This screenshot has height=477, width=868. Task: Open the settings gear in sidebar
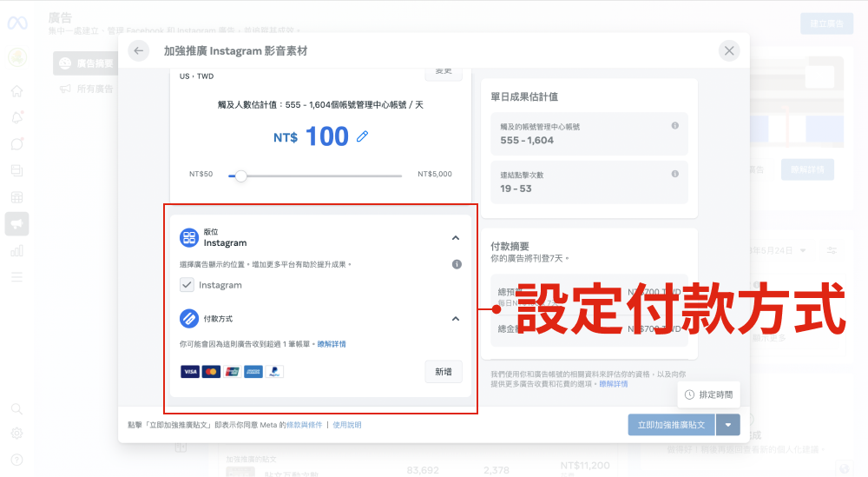tap(16, 434)
